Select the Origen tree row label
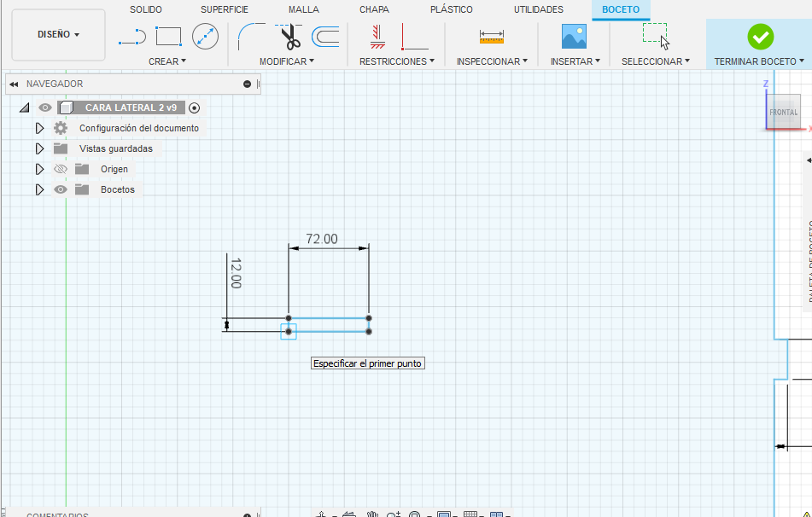The image size is (812, 517). click(114, 169)
